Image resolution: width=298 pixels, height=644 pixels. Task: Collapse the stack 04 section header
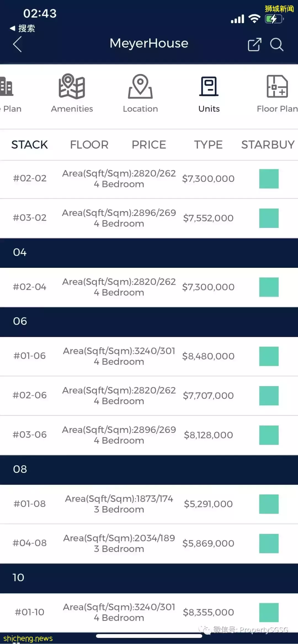click(149, 253)
